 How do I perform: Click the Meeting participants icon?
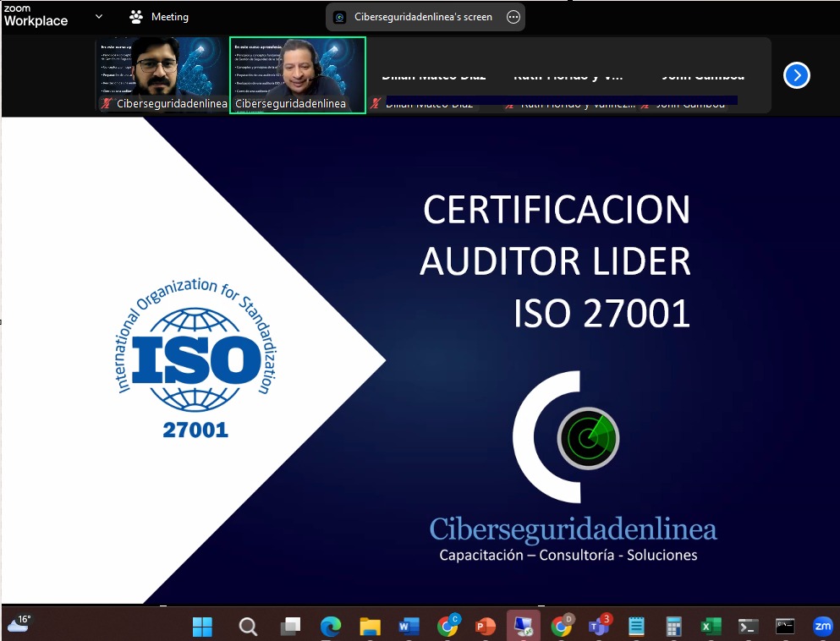click(x=136, y=17)
